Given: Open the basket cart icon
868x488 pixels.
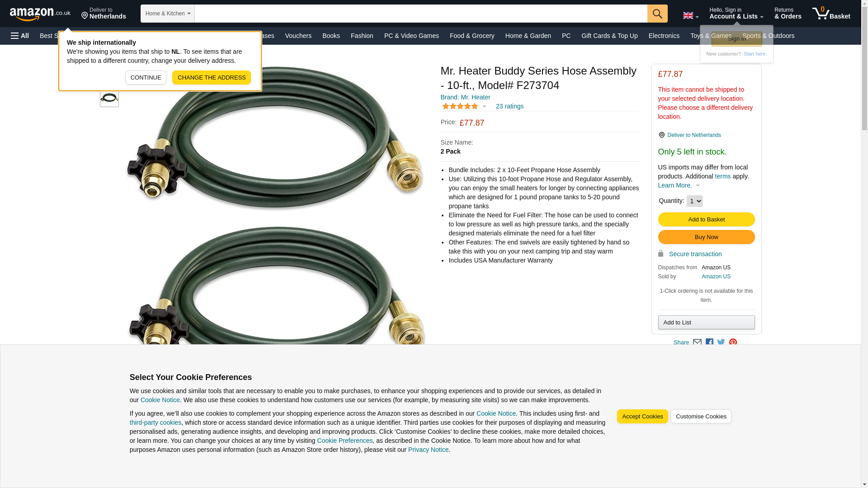Looking at the screenshot, I should point(831,14).
